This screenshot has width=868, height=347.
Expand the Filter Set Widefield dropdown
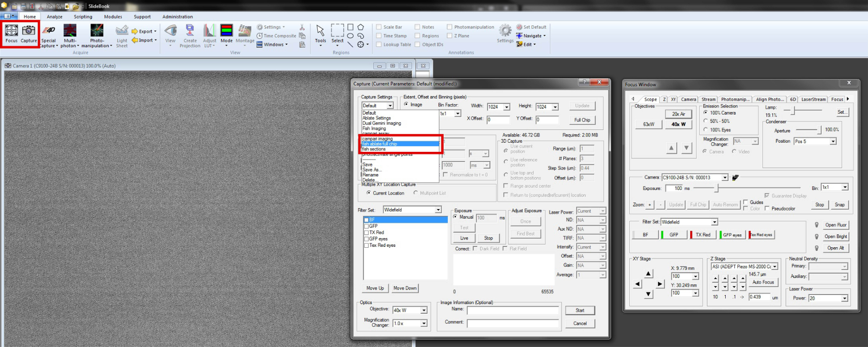438,210
